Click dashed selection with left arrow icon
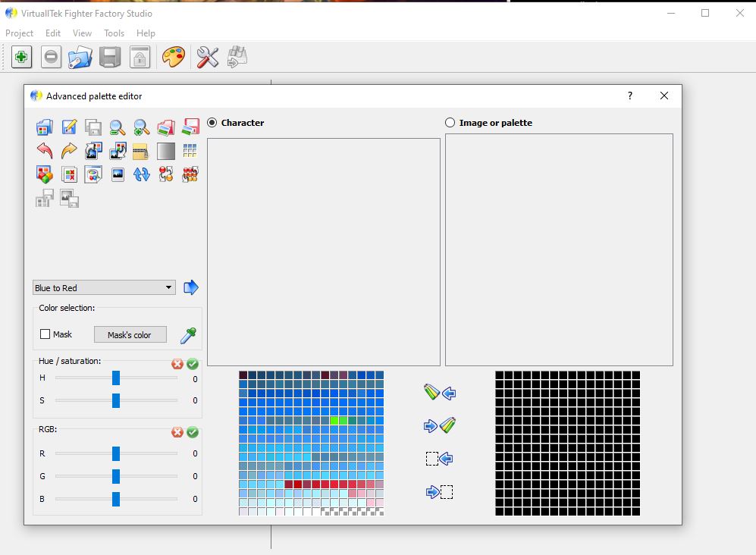 point(439,459)
